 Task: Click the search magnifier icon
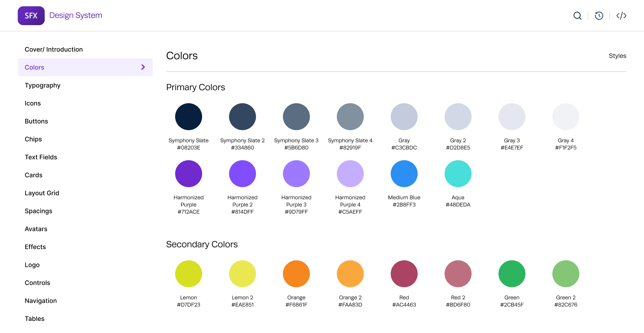point(577,16)
